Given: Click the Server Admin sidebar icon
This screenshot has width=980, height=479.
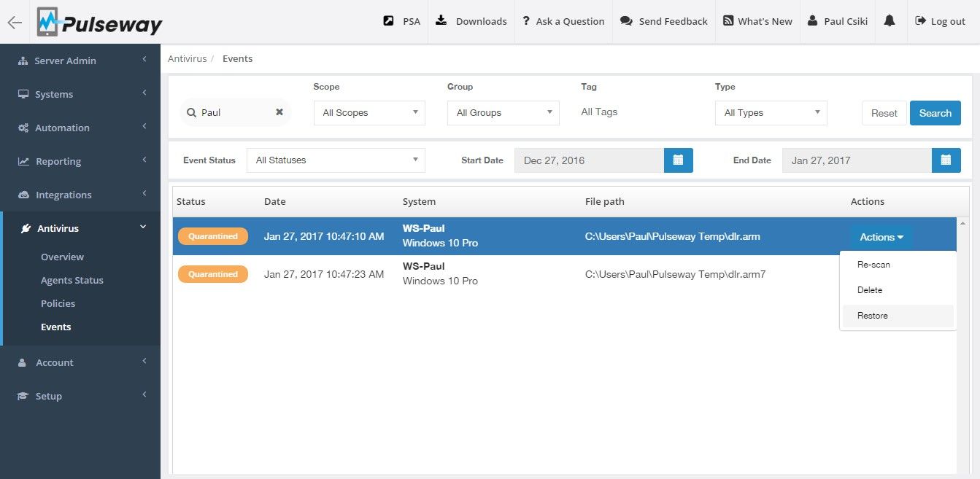Looking at the screenshot, I should coord(23,61).
